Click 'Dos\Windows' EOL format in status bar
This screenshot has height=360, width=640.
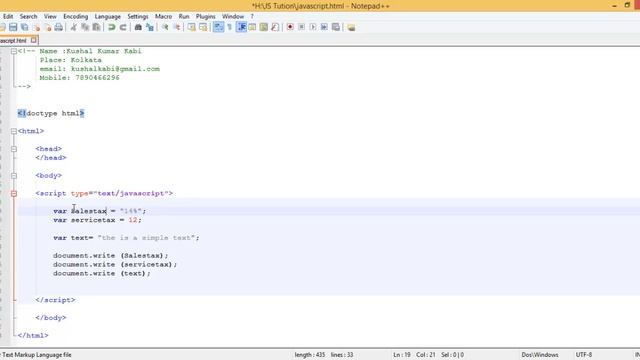click(x=540, y=355)
